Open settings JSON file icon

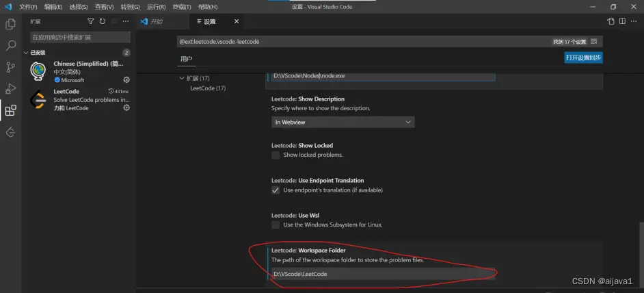[611, 21]
